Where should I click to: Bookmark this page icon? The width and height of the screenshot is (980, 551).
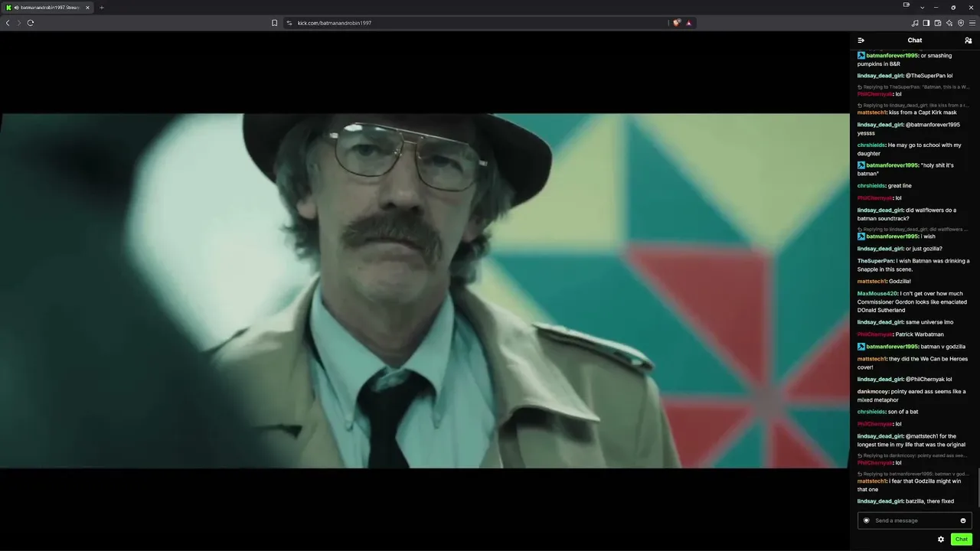tap(275, 23)
